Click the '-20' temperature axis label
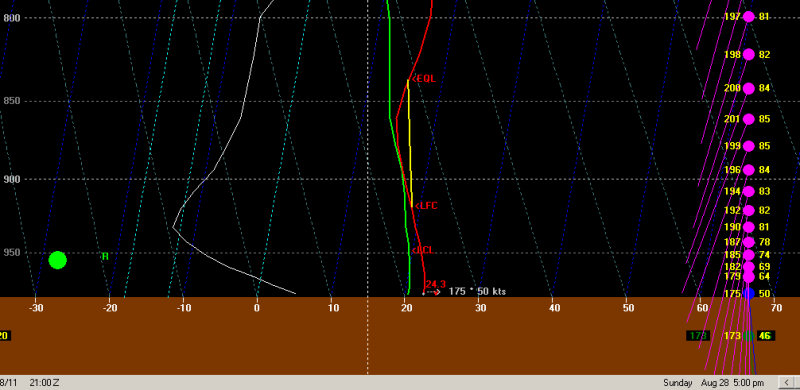The height and width of the screenshot is (390, 800). coord(109,308)
